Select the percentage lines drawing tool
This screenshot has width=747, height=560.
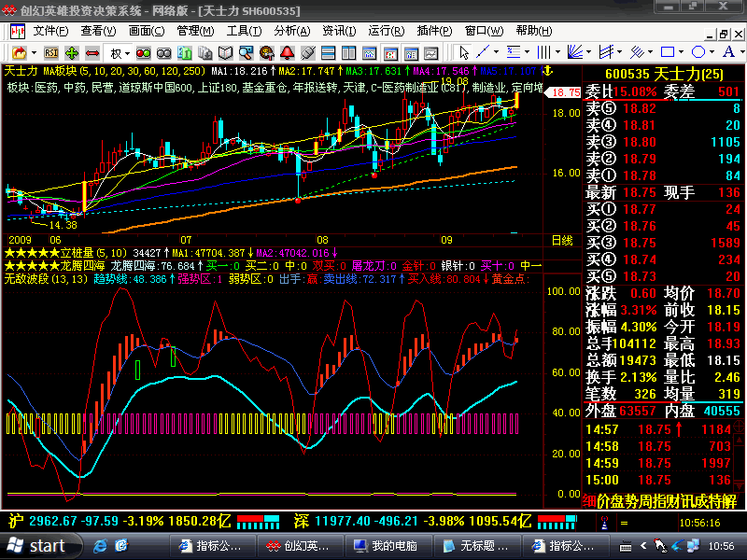click(513, 51)
